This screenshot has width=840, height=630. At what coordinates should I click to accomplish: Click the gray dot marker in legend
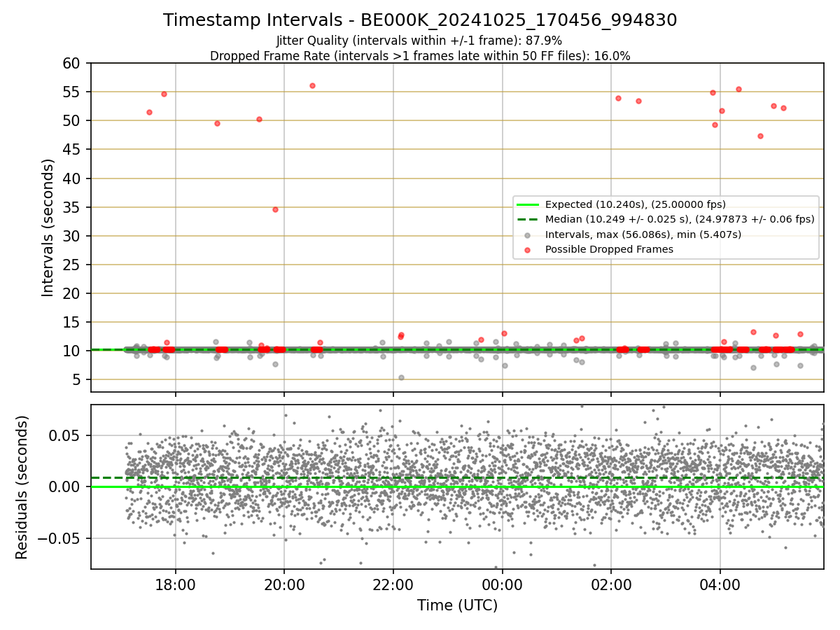pos(528,234)
